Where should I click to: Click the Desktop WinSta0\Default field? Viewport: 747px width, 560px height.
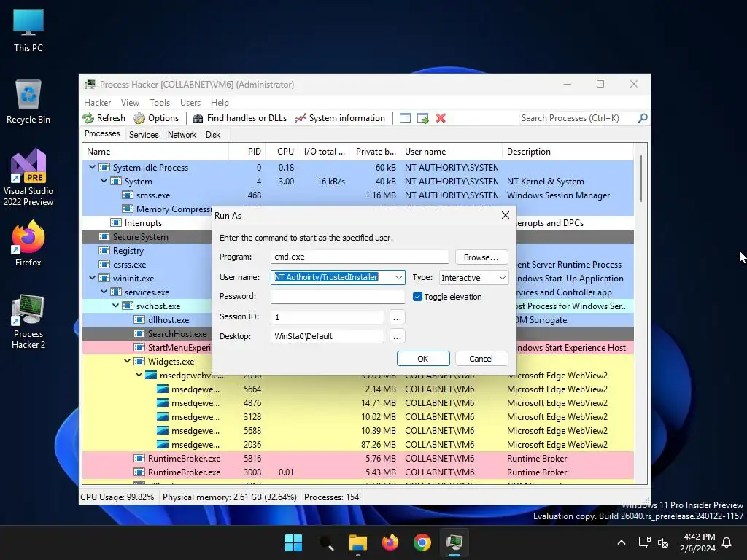(328, 336)
